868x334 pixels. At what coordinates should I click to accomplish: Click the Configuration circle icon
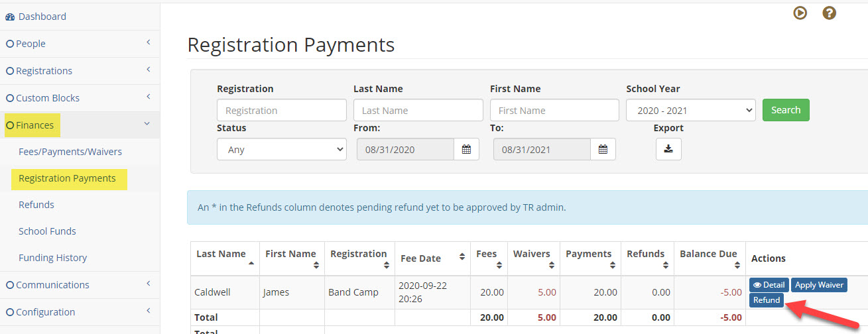click(x=10, y=312)
